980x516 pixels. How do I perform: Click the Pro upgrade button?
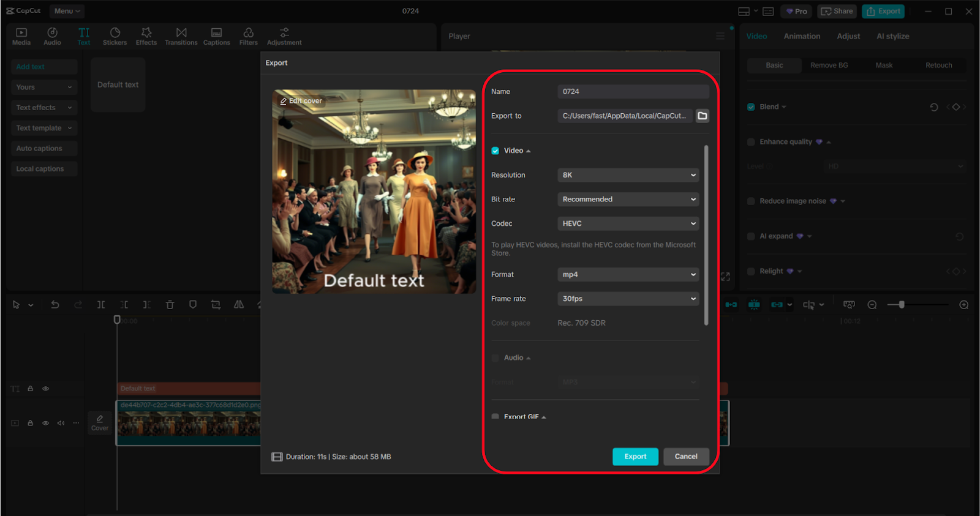(x=797, y=11)
